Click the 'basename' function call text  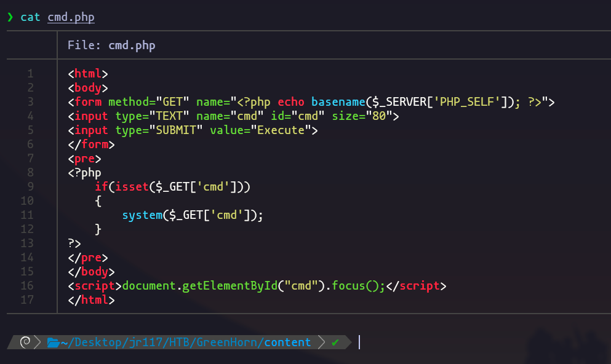[338, 102]
